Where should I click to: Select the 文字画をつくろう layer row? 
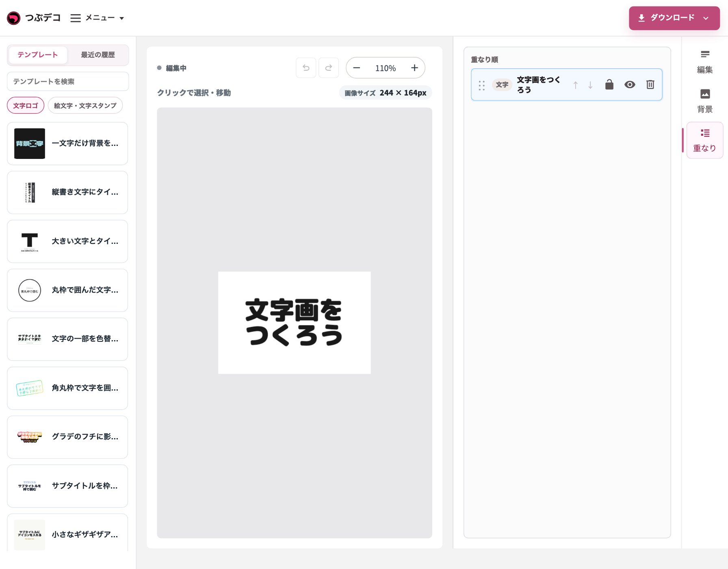[567, 85]
